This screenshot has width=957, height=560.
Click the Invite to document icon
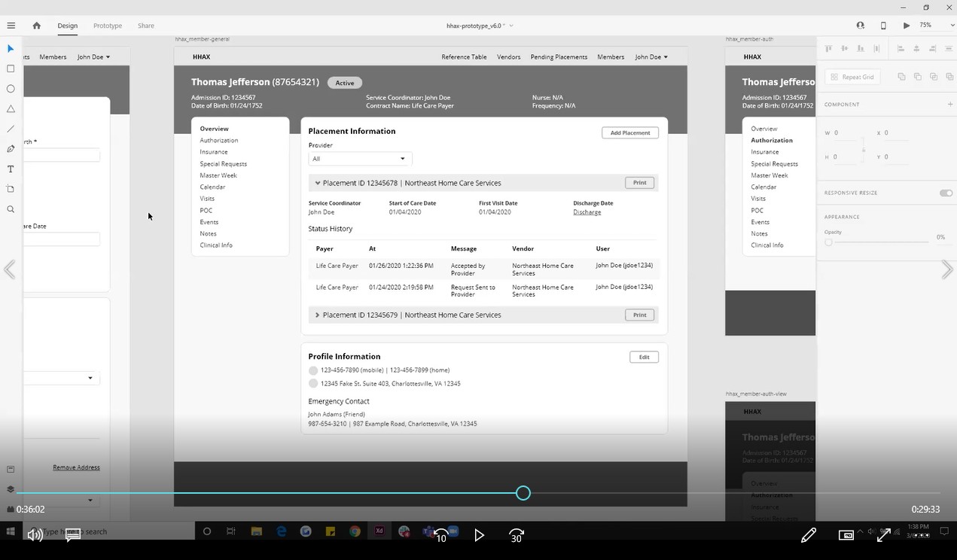860,26
